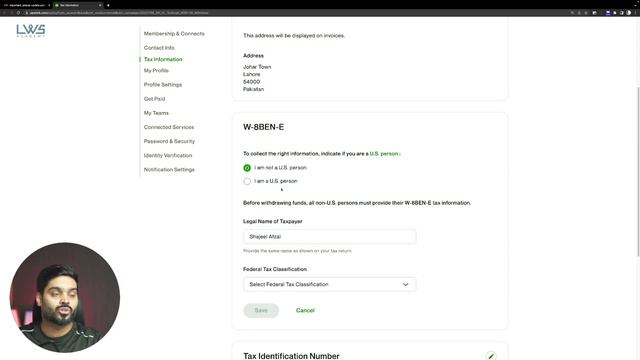Switch to the Tax Information browser tab
Screen dimensions: 640x360
pos(78,5)
